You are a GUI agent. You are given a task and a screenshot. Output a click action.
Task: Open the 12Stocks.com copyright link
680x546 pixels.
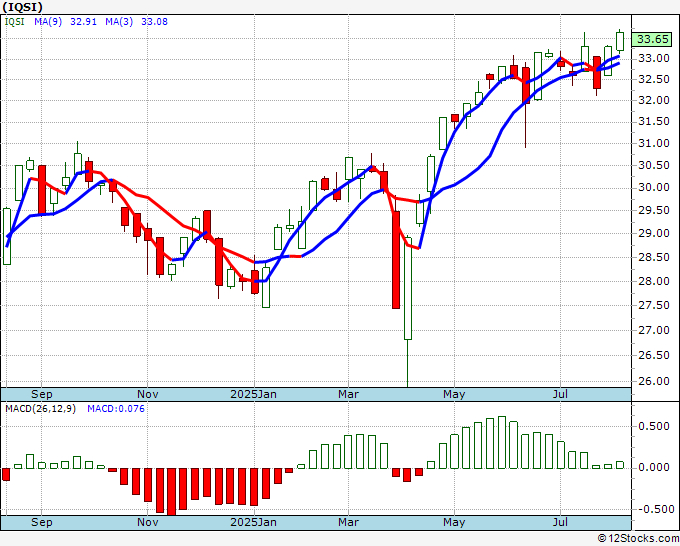click(x=638, y=539)
